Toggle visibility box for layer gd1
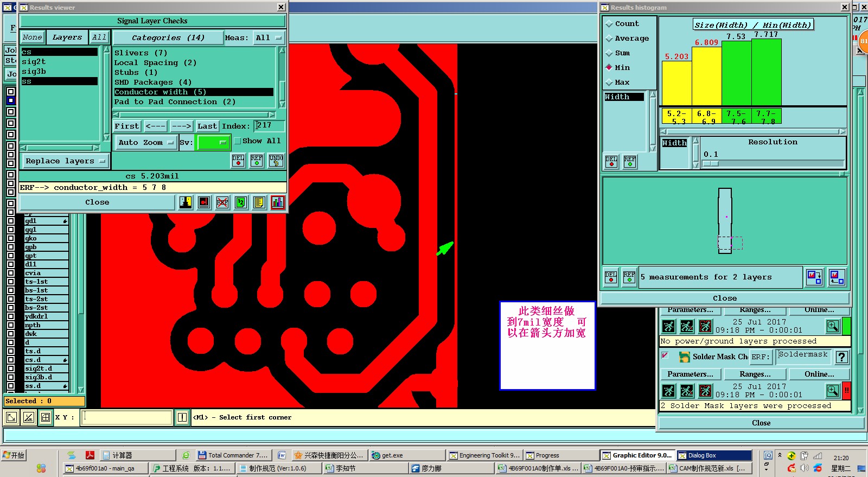This screenshot has width=868, height=477. 11,221
